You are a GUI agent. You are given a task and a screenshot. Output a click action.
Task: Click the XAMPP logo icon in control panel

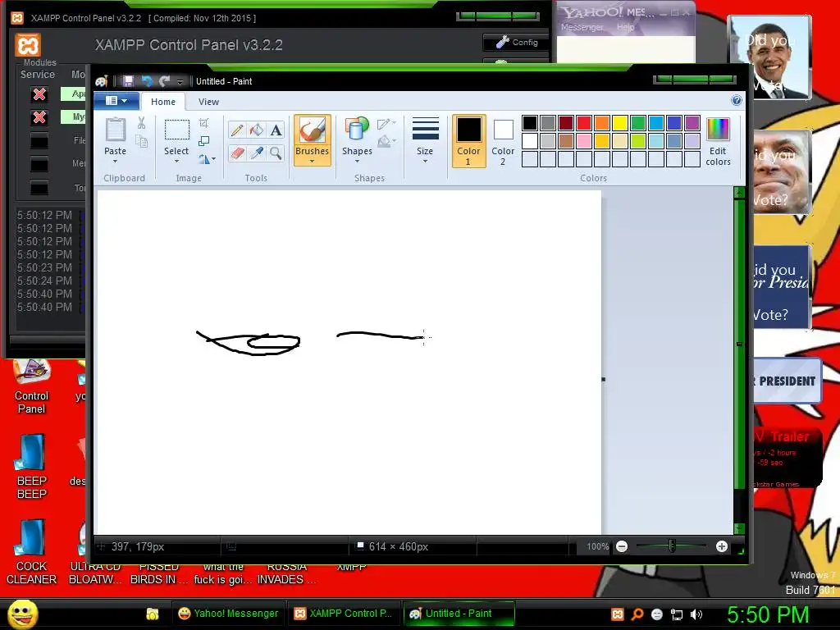(x=28, y=45)
